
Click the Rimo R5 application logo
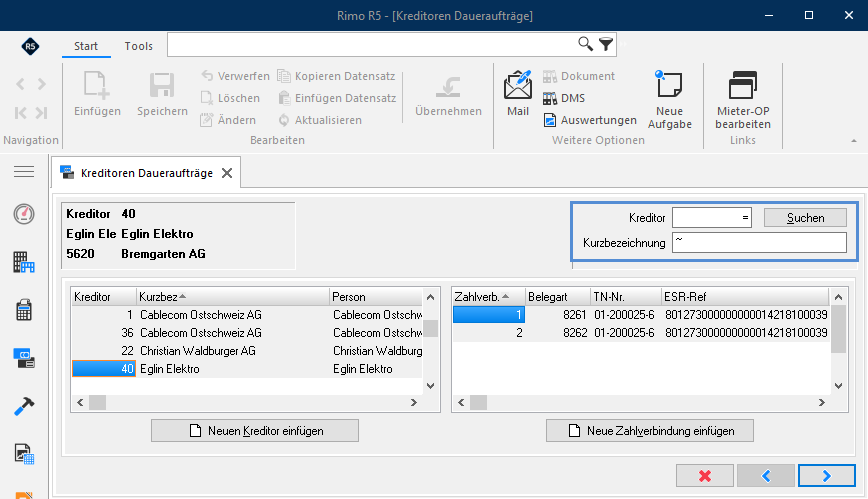[x=30, y=46]
